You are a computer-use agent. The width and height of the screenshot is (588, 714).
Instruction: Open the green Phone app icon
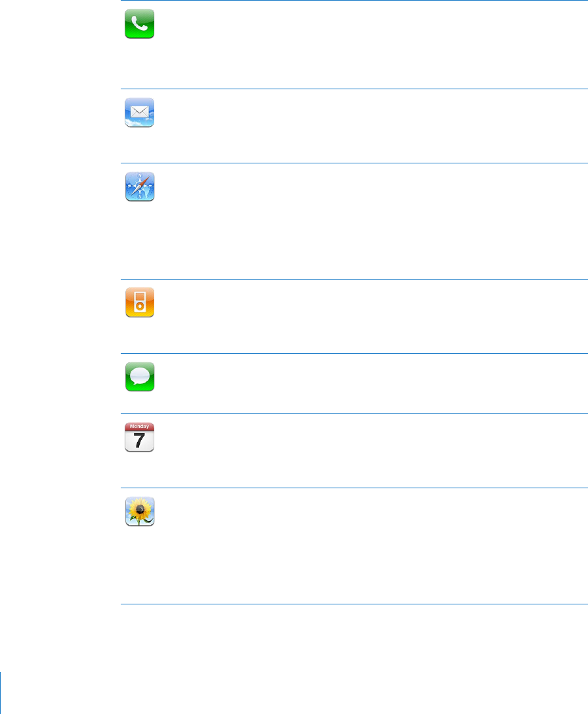tap(139, 24)
